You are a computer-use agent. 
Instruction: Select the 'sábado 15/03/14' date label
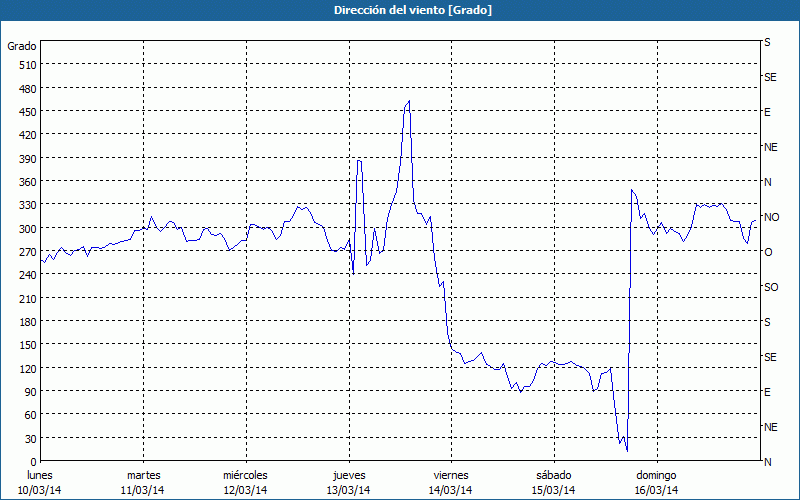553,482
